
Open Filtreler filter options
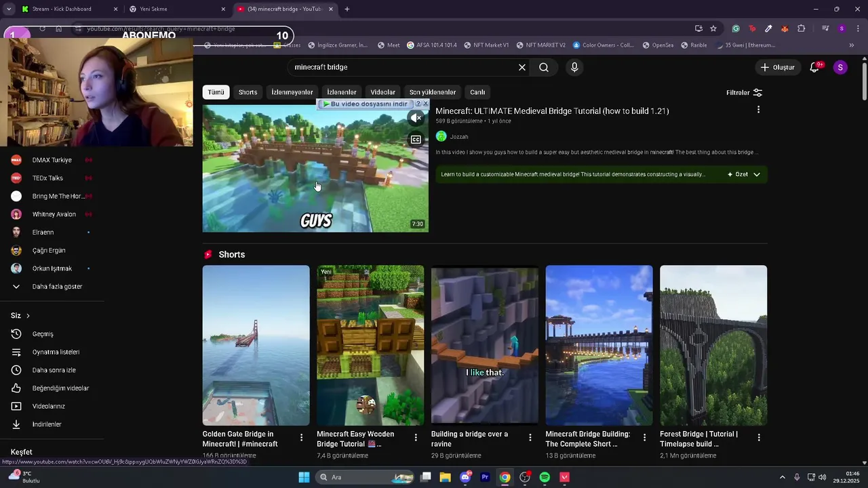745,92
